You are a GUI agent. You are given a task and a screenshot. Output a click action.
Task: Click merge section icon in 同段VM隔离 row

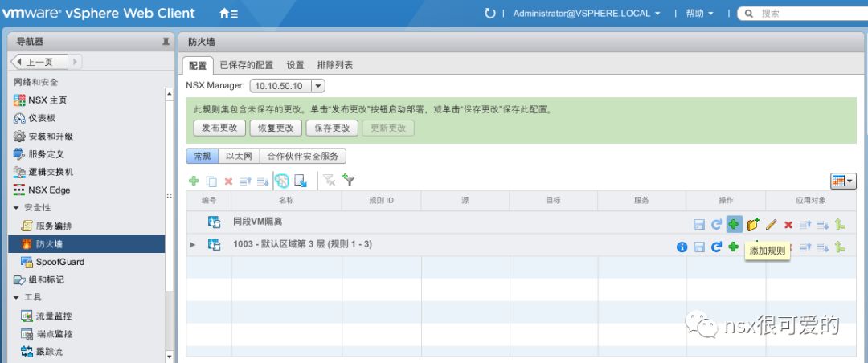click(841, 224)
